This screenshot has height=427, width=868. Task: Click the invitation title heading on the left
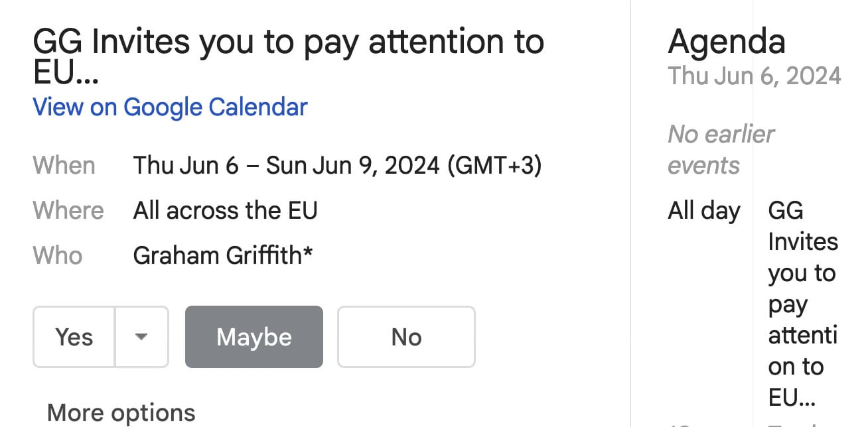288,56
